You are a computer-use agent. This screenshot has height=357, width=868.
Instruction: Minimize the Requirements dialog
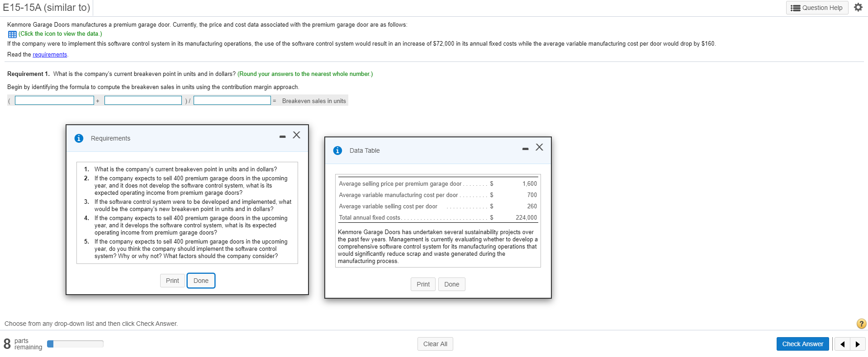pos(283,136)
